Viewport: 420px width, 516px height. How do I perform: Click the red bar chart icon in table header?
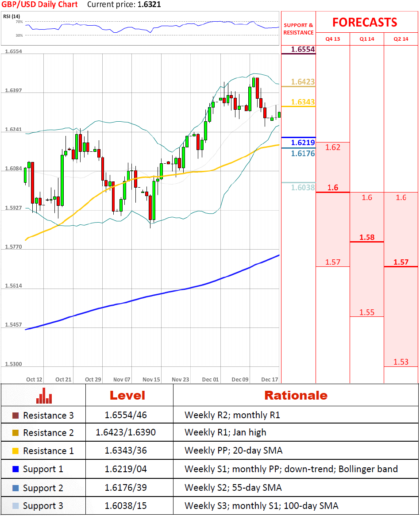click(x=44, y=395)
